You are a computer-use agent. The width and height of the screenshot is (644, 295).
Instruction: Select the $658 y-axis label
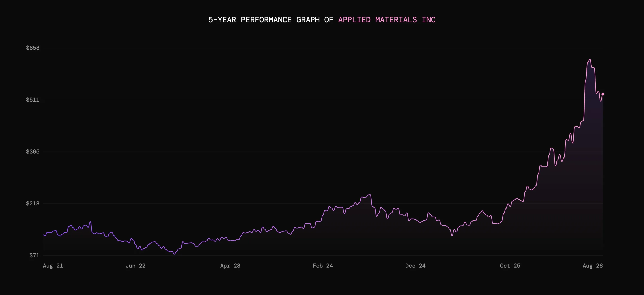(33, 48)
